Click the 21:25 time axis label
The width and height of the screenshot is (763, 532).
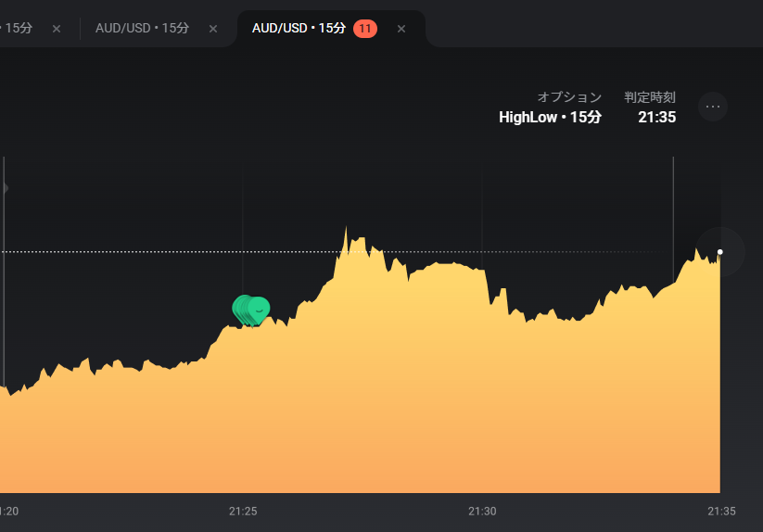pyautogui.click(x=243, y=511)
